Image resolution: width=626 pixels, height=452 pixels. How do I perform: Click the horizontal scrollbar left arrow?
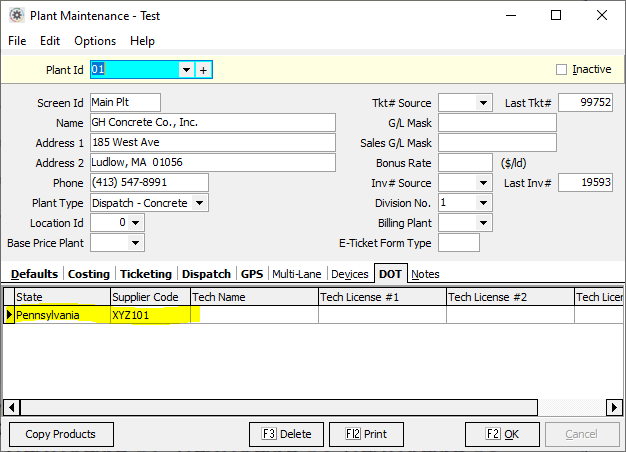click(9, 407)
